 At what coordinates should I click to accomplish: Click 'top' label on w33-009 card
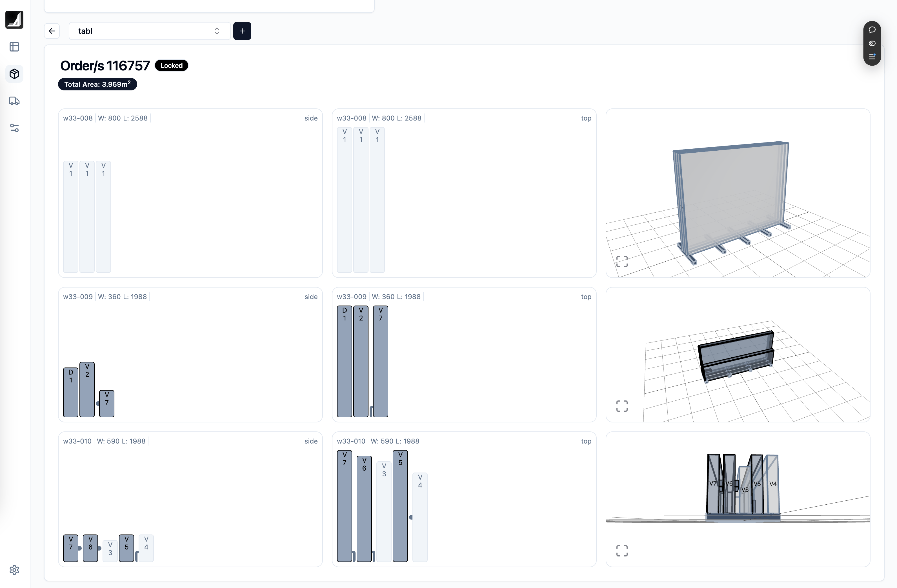tap(586, 297)
